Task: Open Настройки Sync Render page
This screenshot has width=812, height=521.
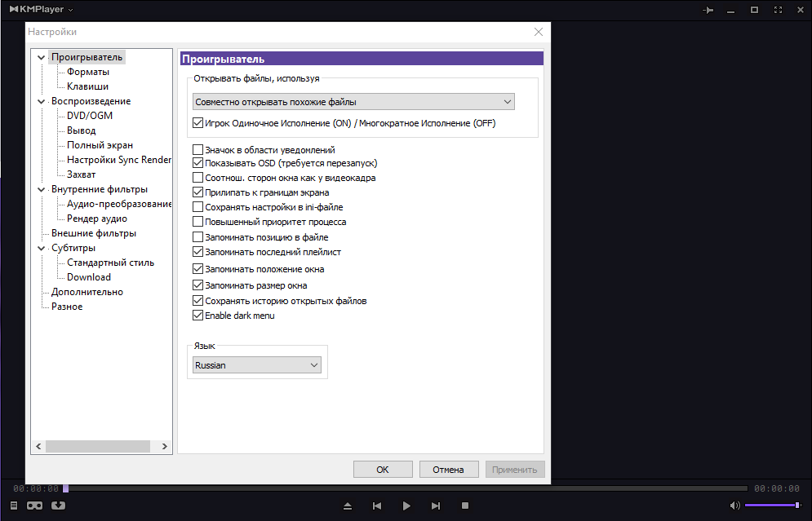Action: click(119, 160)
